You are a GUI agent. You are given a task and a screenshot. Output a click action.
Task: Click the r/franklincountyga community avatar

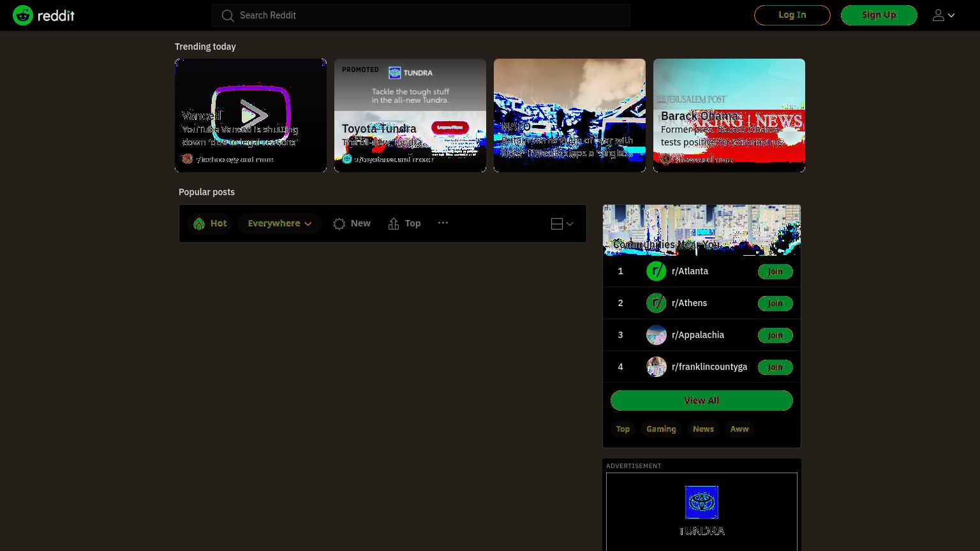coord(657,367)
